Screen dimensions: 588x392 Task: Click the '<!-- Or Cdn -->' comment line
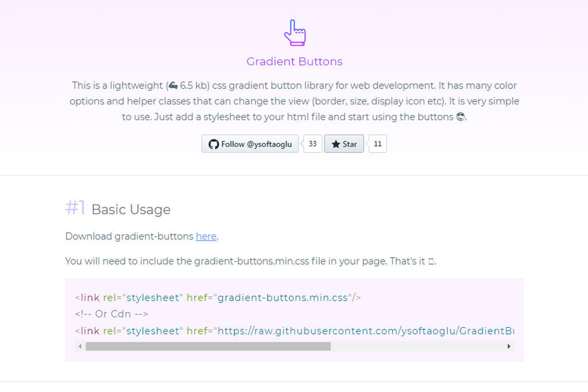111,314
